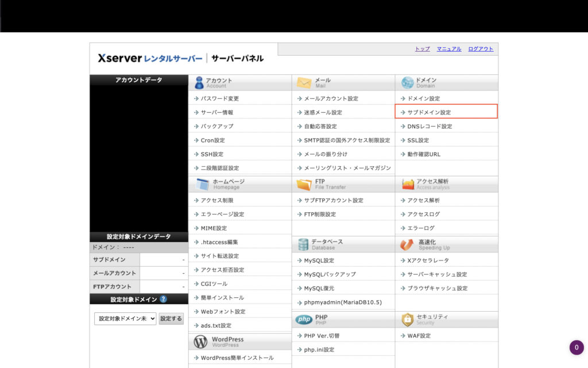This screenshot has height=368, width=588.
Task: Open Xアクセラレータ
Action: 428,260
